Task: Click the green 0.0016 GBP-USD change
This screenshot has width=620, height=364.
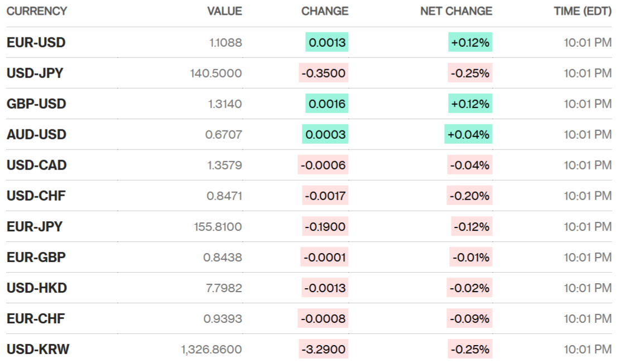Action: [x=327, y=104]
